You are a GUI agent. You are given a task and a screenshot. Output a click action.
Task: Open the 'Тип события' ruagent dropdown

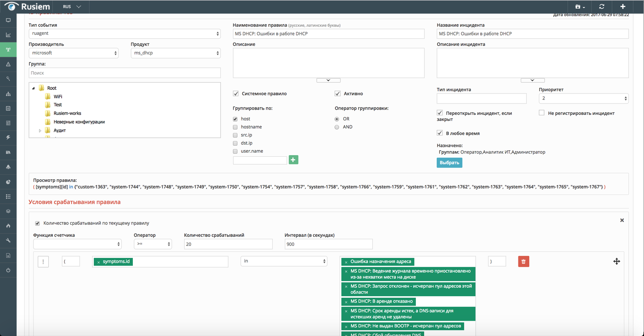click(x=125, y=34)
